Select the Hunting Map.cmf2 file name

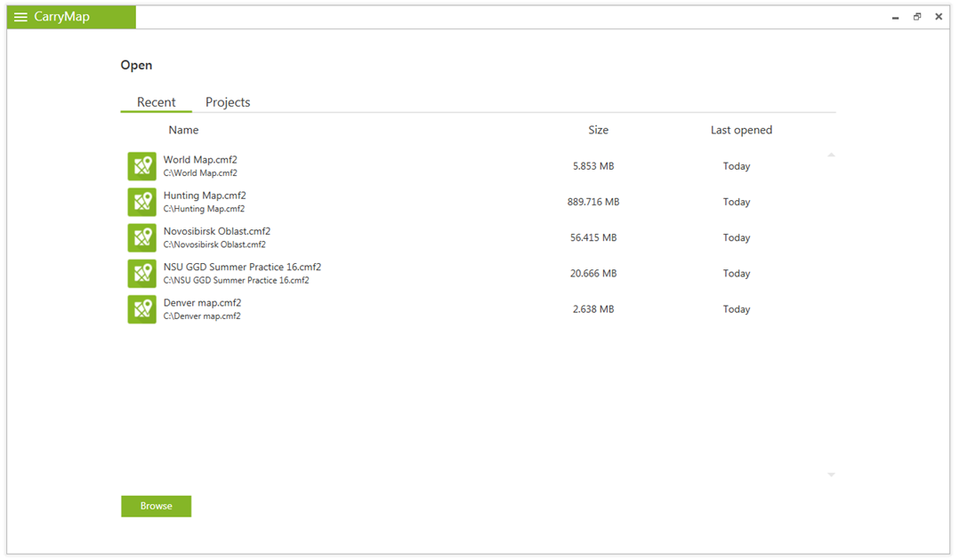click(205, 196)
